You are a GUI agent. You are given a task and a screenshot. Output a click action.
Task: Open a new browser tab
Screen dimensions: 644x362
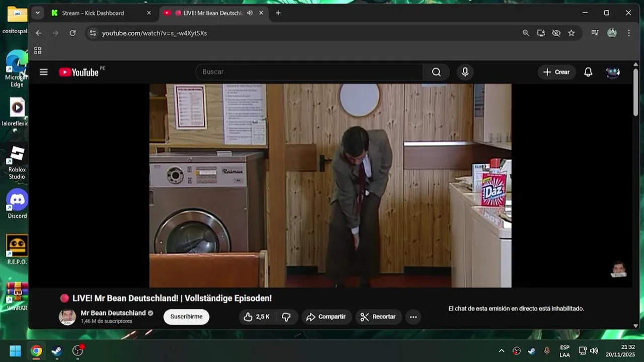pos(278,13)
